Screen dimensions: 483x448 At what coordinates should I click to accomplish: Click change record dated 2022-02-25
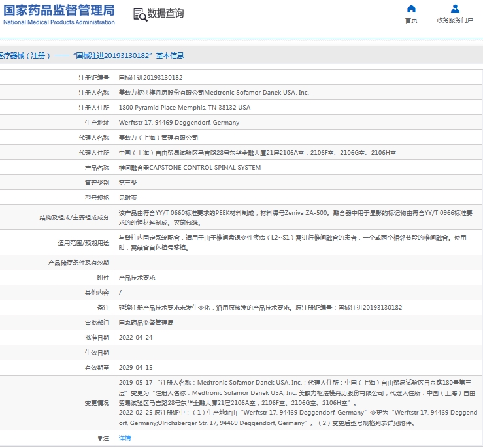pyautogui.click(x=298, y=418)
